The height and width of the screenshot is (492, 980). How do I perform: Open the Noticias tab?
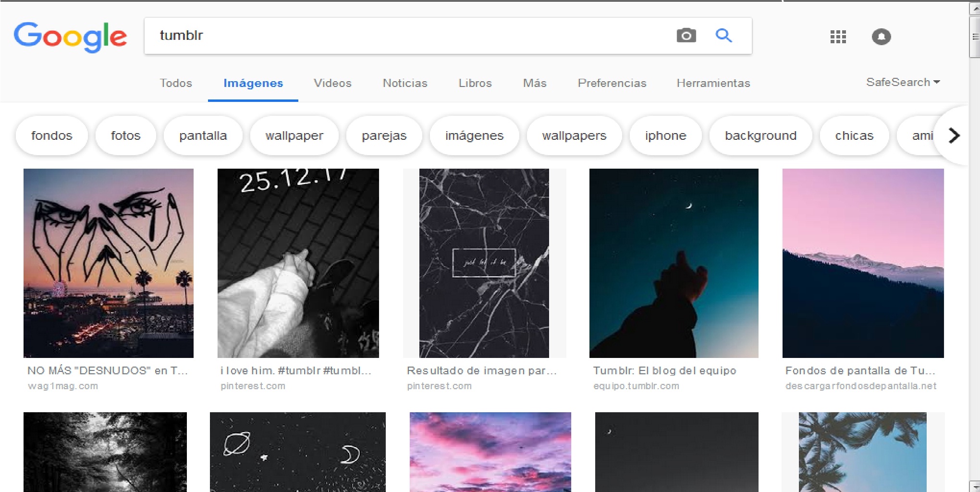[x=405, y=83]
